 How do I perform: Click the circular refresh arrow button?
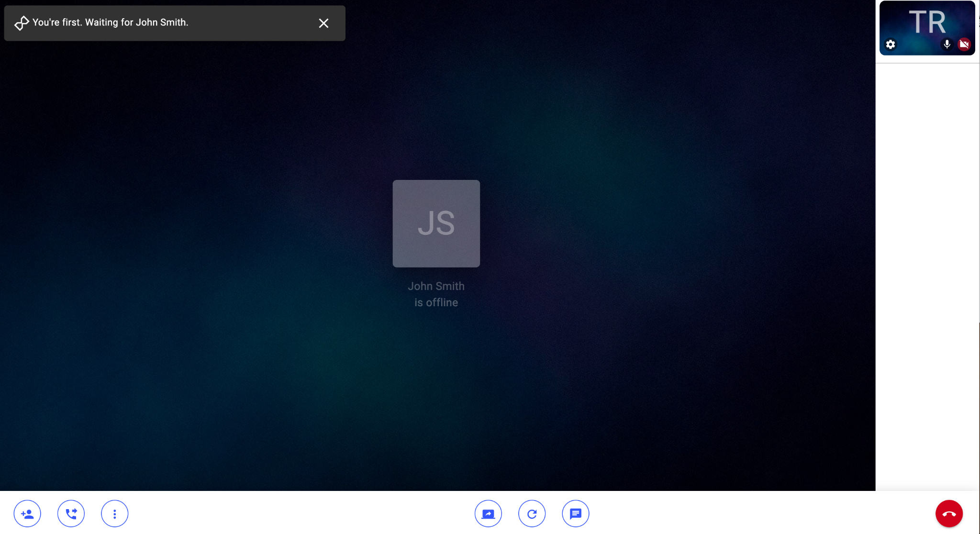(532, 514)
